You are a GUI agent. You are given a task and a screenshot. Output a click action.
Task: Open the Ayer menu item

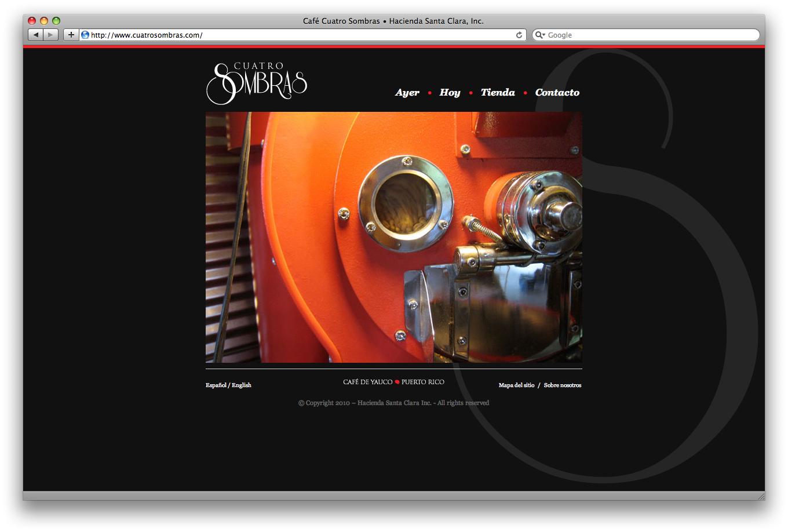pyautogui.click(x=407, y=93)
